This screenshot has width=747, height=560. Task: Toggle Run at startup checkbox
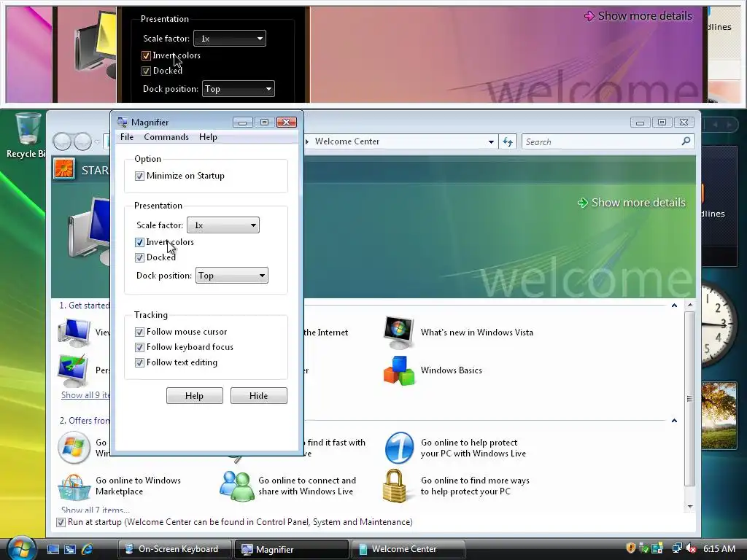coord(61,522)
